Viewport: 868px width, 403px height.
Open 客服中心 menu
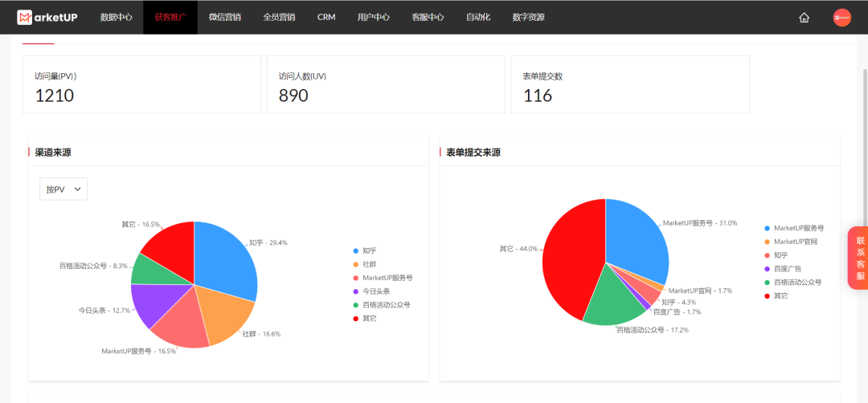pyautogui.click(x=428, y=17)
